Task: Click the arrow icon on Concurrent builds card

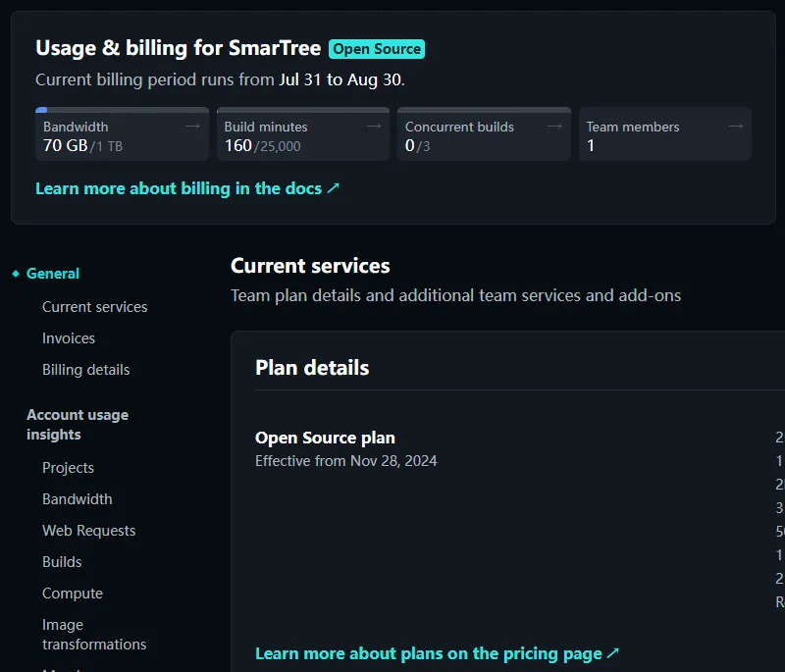Action: (554, 127)
